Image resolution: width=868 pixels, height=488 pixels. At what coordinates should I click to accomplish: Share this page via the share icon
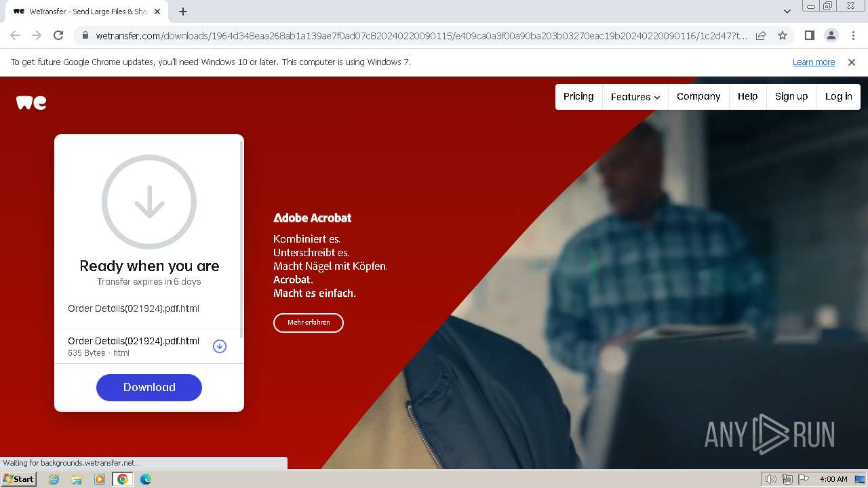pos(761,35)
